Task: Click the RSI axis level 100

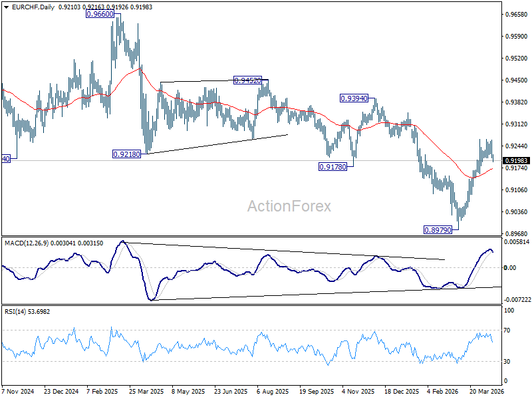Action: point(509,311)
